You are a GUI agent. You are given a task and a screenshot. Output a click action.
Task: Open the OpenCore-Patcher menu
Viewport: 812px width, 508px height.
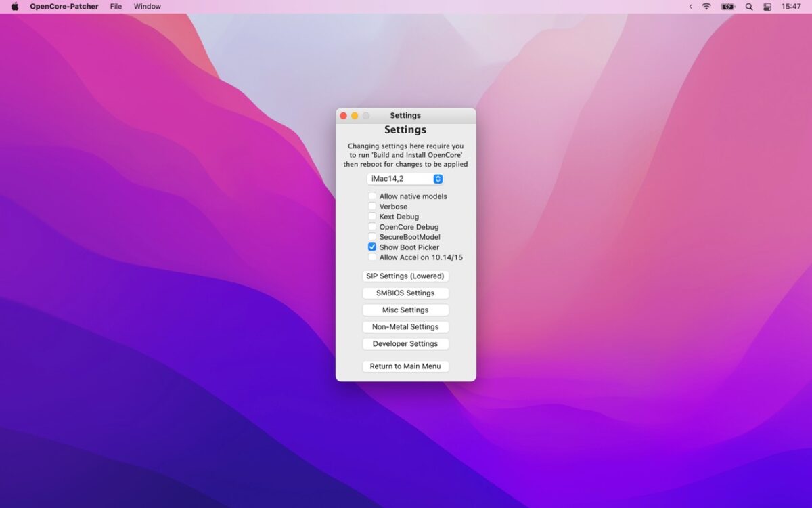pos(64,6)
